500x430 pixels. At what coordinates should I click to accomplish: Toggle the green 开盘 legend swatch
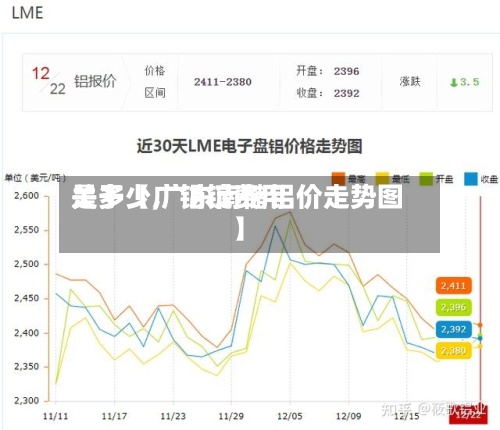click(426, 179)
